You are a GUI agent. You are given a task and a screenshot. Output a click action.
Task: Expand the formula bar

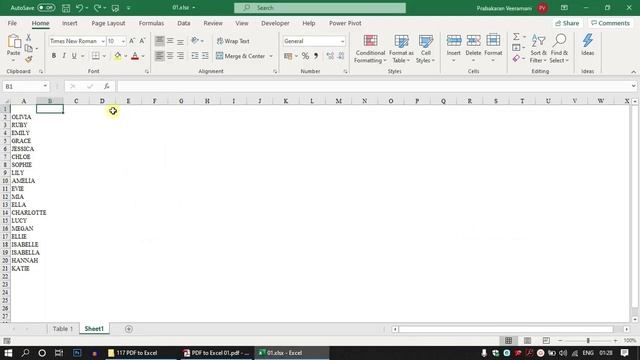(633, 86)
